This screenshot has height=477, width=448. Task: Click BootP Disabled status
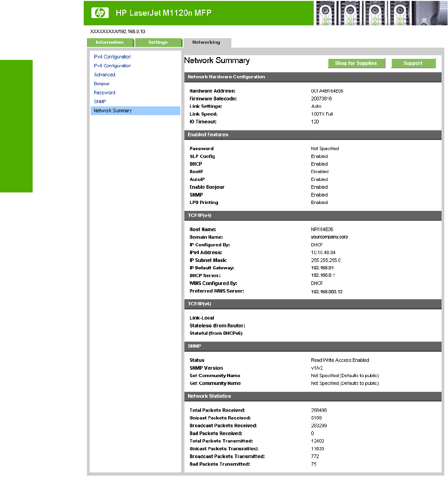320,172
